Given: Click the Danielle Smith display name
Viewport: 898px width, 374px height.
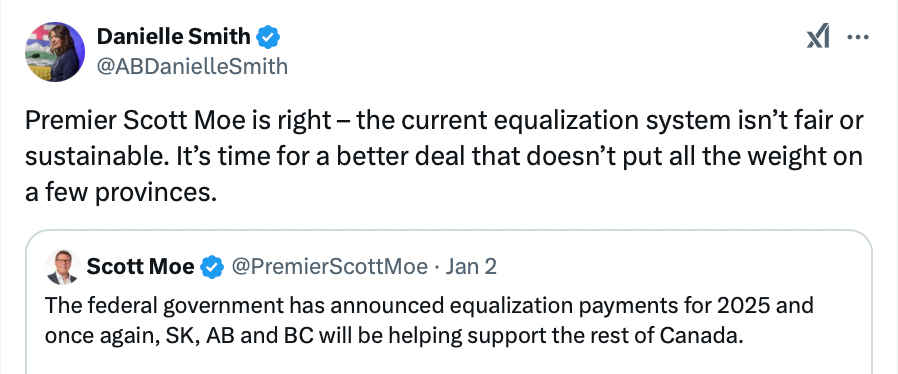Looking at the screenshot, I should [x=174, y=37].
